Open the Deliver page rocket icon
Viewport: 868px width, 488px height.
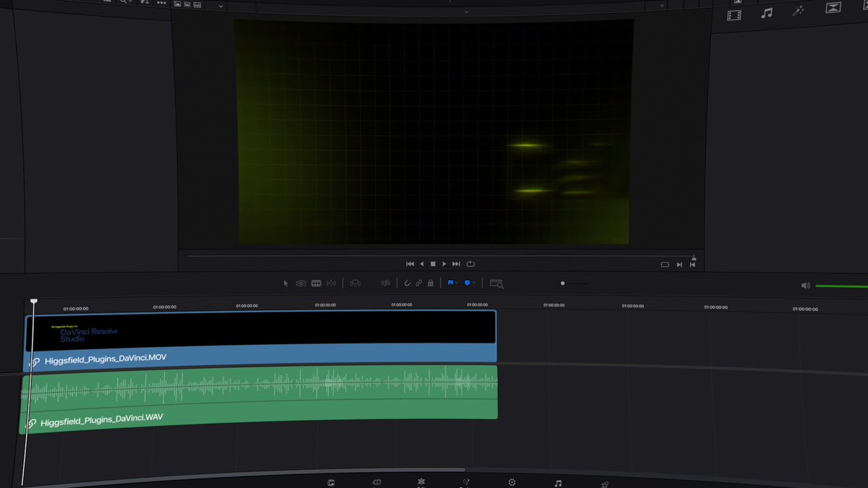(604, 484)
